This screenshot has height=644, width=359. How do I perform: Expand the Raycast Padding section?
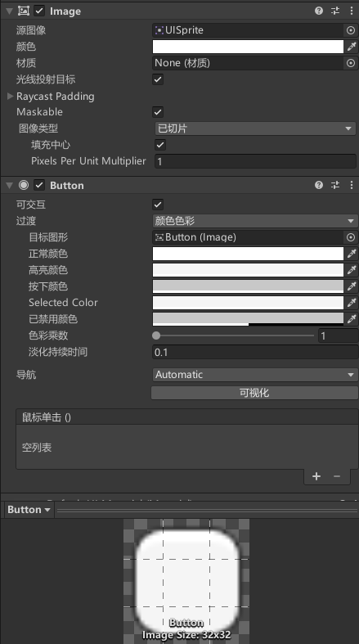tap(11, 96)
